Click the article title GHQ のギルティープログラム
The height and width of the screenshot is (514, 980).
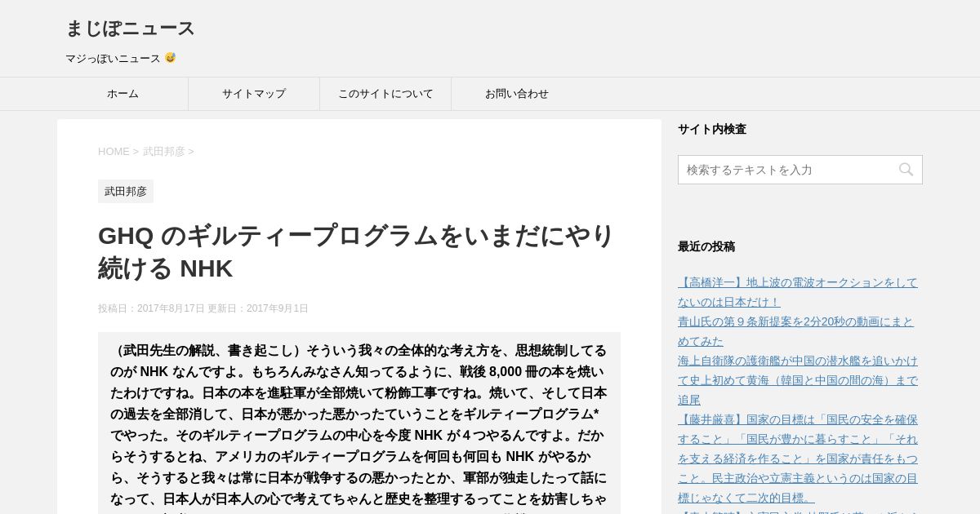point(356,251)
